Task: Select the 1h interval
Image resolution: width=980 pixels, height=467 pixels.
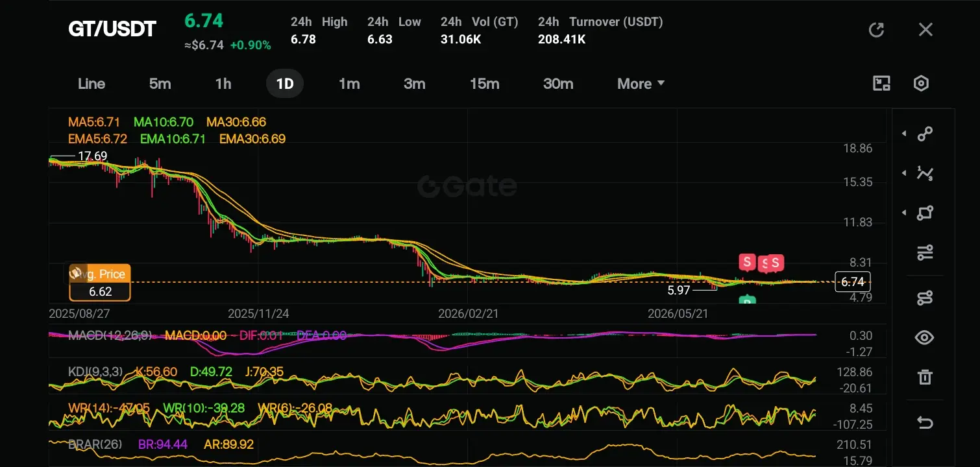Action: pos(223,84)
